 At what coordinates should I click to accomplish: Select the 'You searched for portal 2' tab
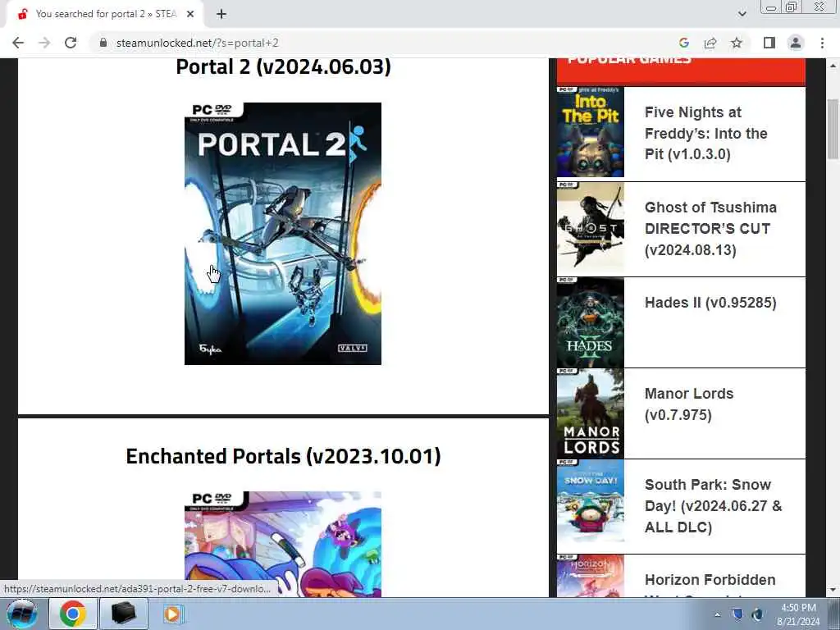(106, 14)
